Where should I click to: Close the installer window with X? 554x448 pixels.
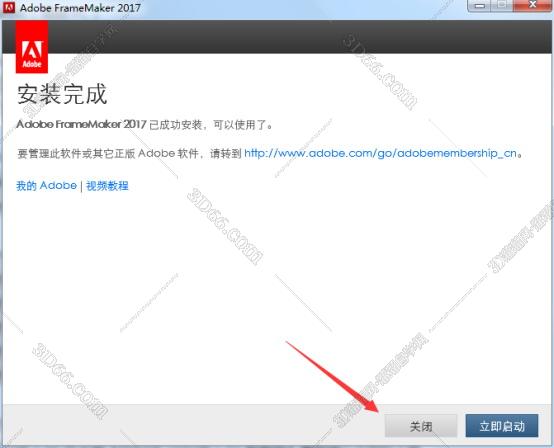click(x=533, y=6)
